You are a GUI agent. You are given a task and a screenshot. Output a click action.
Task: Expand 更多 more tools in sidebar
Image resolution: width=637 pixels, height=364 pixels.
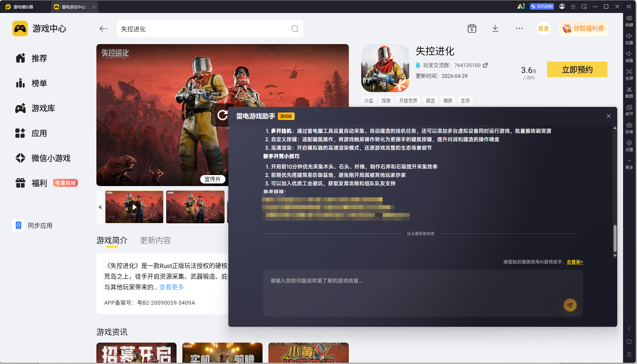[629, 164]
